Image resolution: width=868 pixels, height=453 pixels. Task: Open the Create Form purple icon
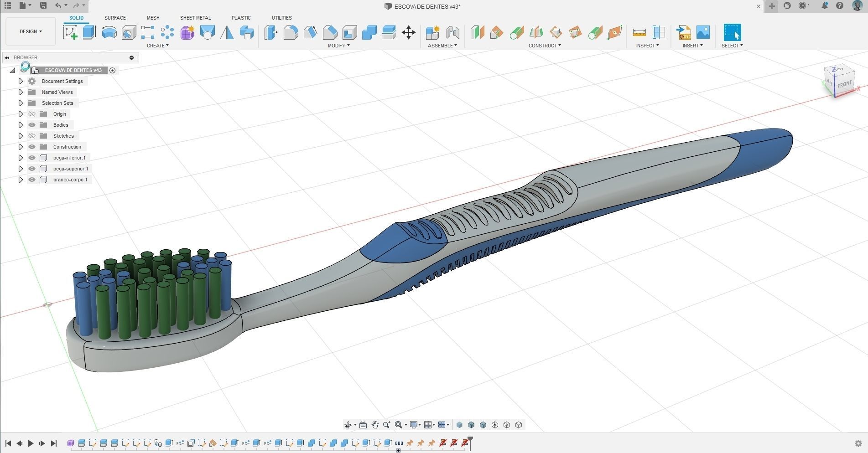(187, 32)
